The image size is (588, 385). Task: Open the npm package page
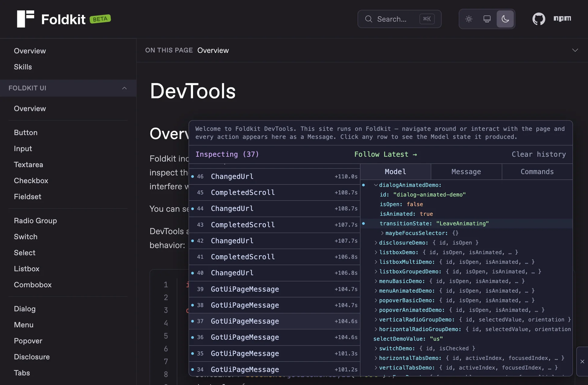pyautogui.click(x=562, y=19)
